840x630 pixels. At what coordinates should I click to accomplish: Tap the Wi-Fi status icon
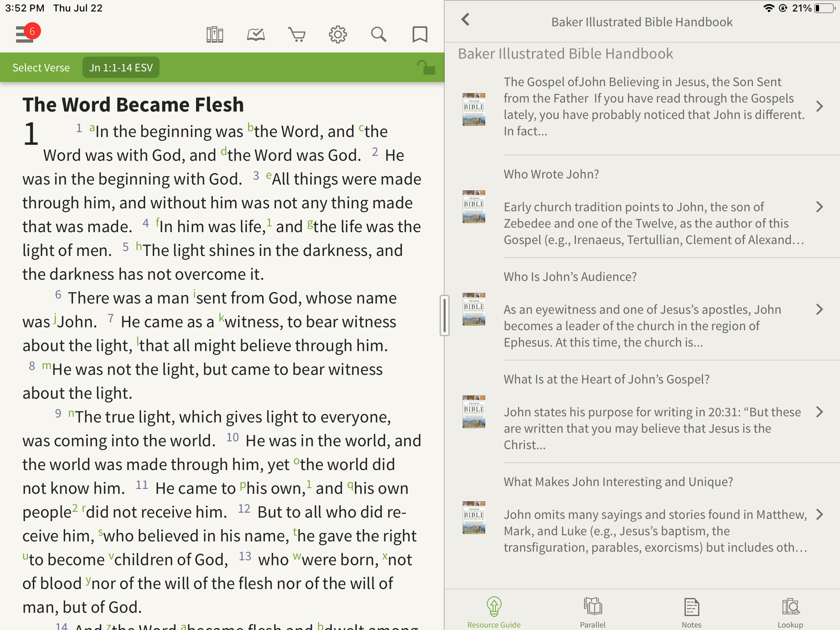(x=769, y=8)
